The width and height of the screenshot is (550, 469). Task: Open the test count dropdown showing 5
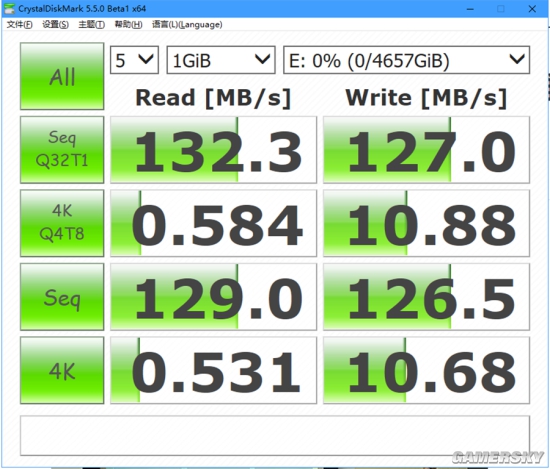(x=134, y=60)
